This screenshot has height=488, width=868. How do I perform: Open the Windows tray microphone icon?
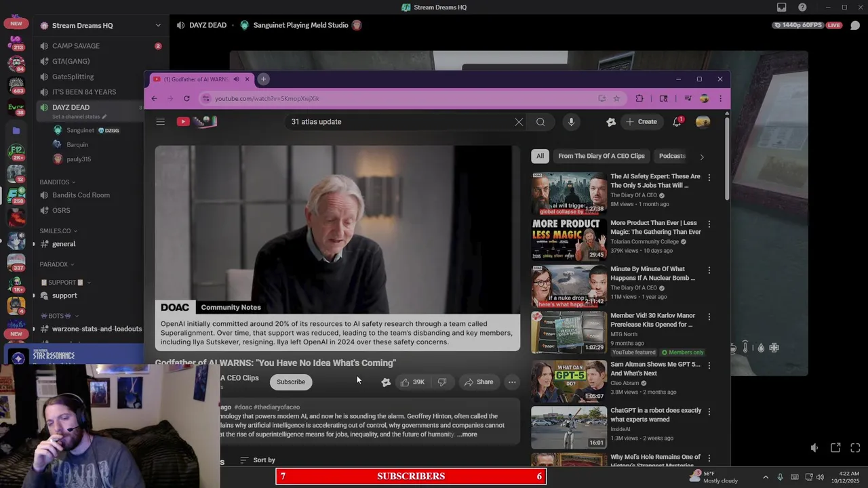[780, 477]
